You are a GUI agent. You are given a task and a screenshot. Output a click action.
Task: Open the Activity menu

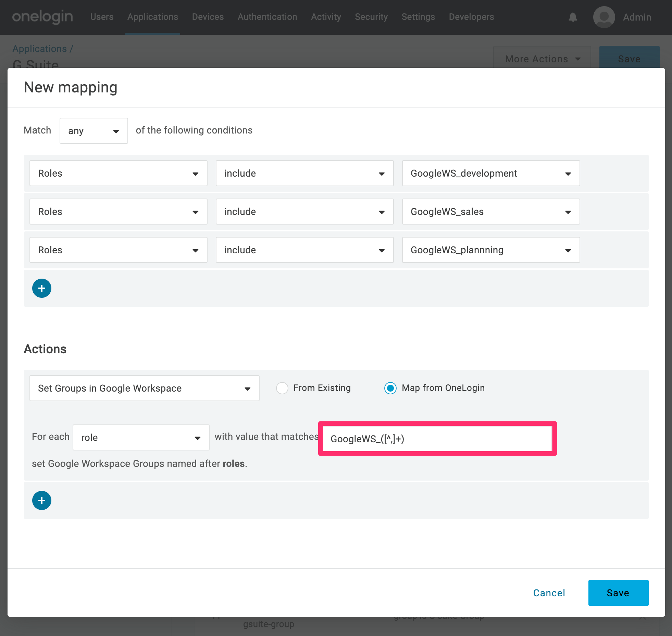tap(326, 17)
